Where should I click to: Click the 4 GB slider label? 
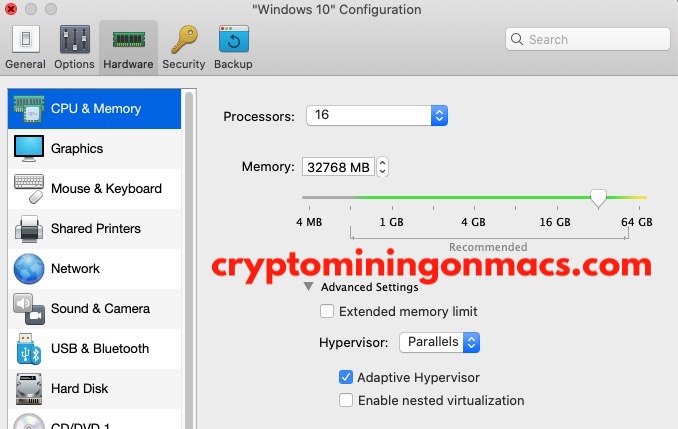[473, 222]
